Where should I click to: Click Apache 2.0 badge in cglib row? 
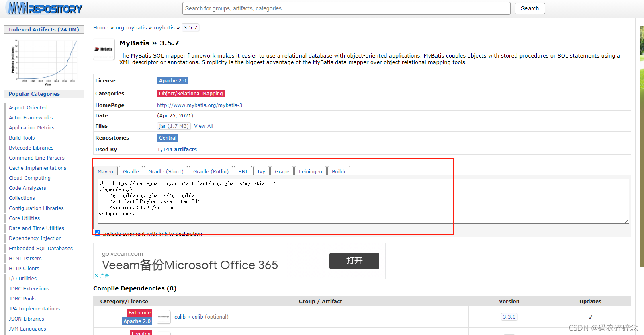coord(137,321)
